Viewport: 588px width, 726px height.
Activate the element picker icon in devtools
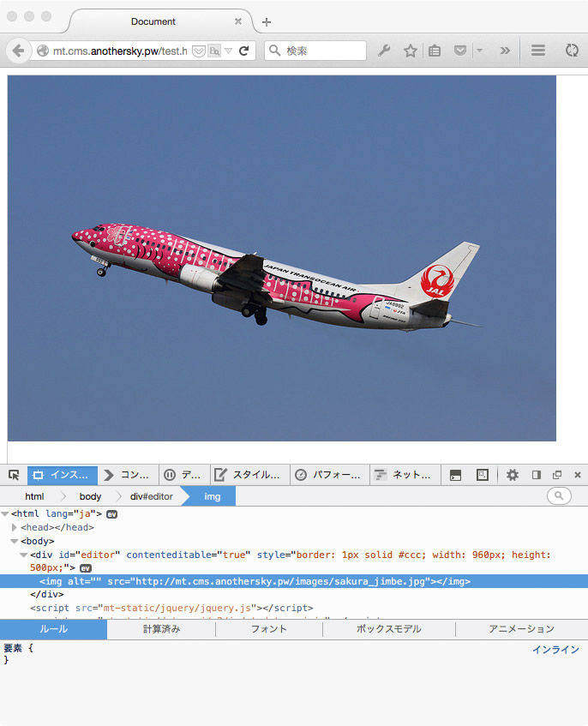pyautogui.click(x=14, y=475)
